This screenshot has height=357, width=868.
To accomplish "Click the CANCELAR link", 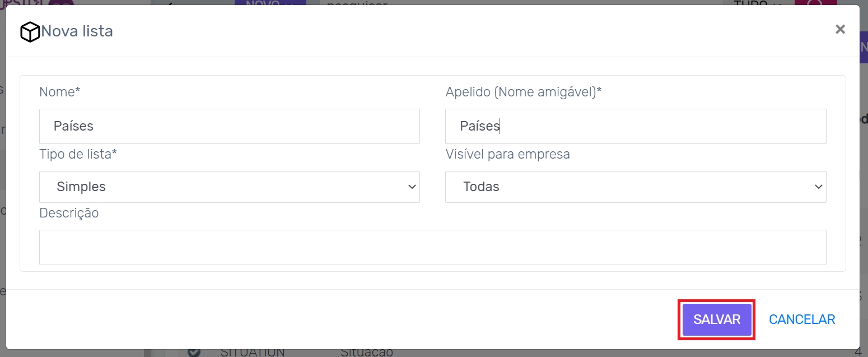I will click(802, 319).
